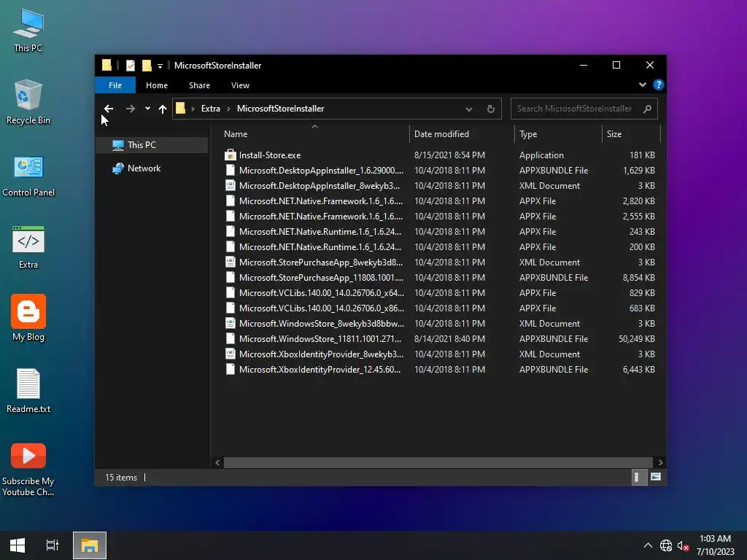
Task: Open the File ribbon tab
Action: click(x=115, y=85)
